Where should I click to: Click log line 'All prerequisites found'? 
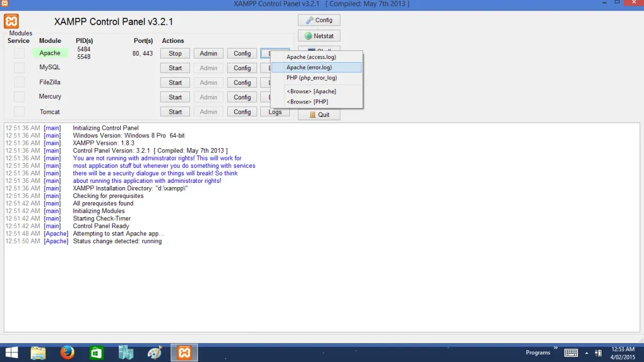click(103, 204)
